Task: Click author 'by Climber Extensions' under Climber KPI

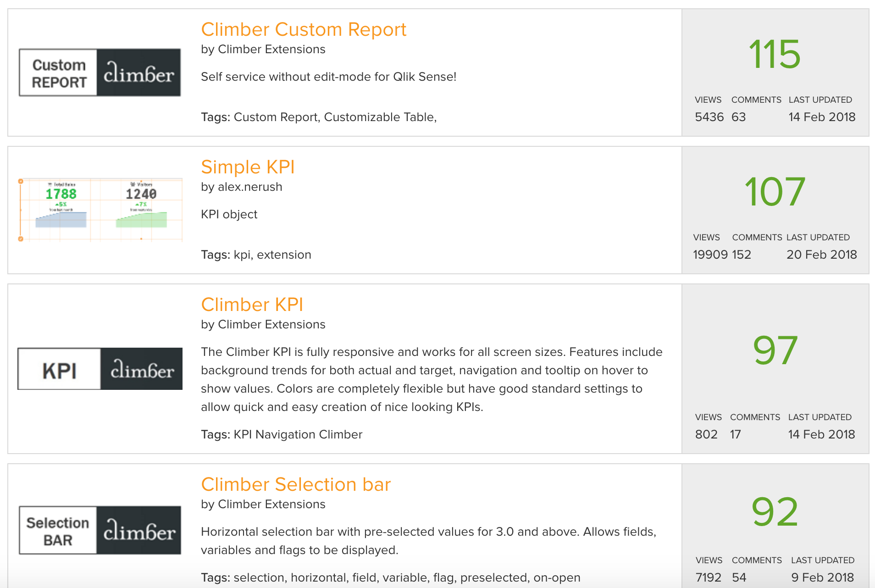Action: pos(263,325)
